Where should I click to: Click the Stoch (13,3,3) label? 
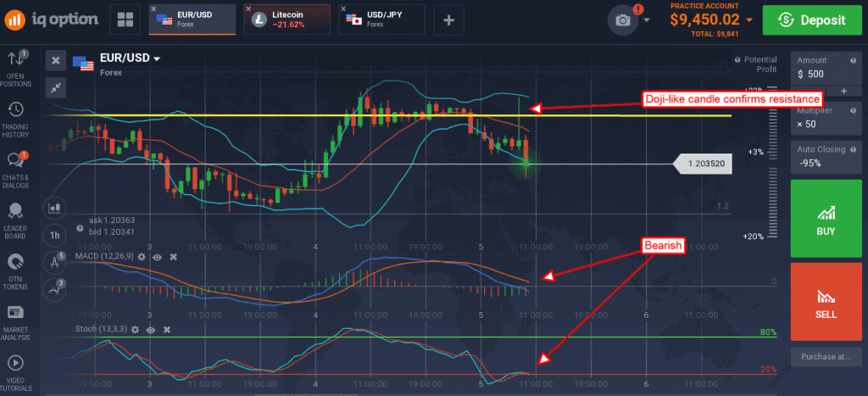(101, 330)
